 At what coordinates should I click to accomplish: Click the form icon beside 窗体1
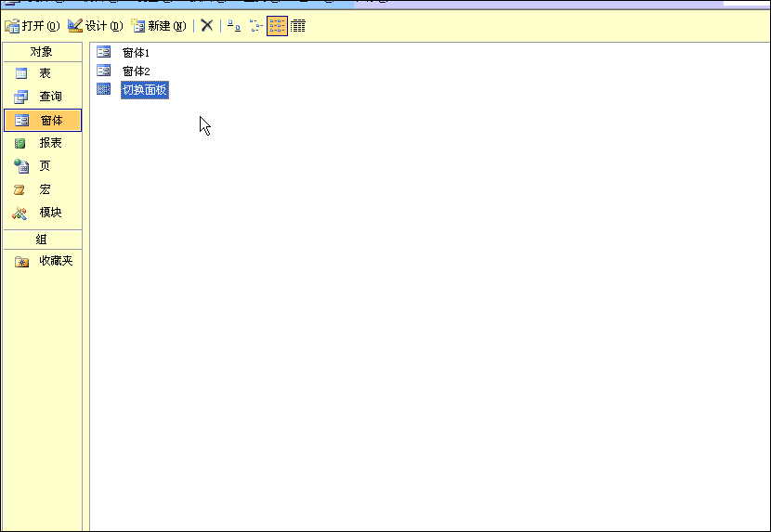(x=104, y=52)
